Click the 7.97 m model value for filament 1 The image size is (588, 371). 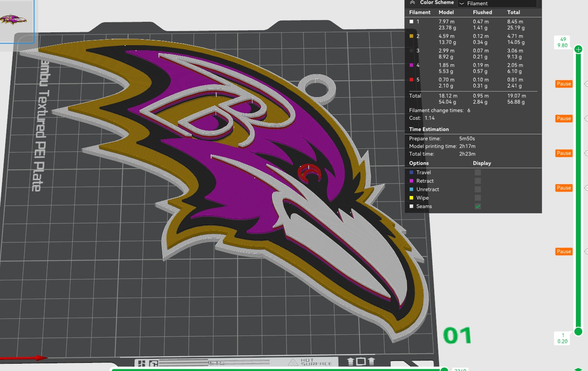click(x=446, y=22)
